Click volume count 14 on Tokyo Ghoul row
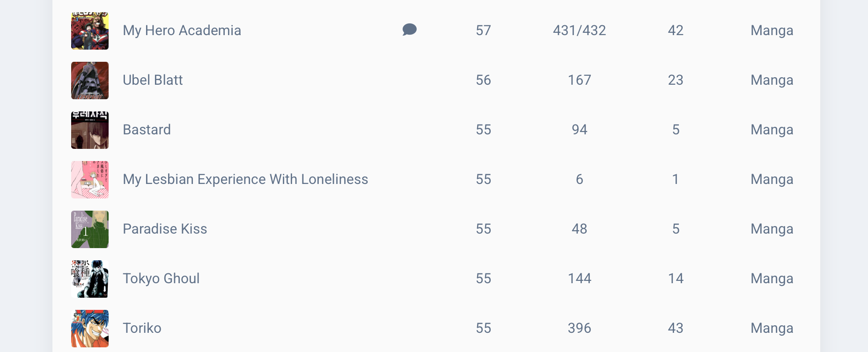This screenshot has width=868, height=352. click(676, 279)
